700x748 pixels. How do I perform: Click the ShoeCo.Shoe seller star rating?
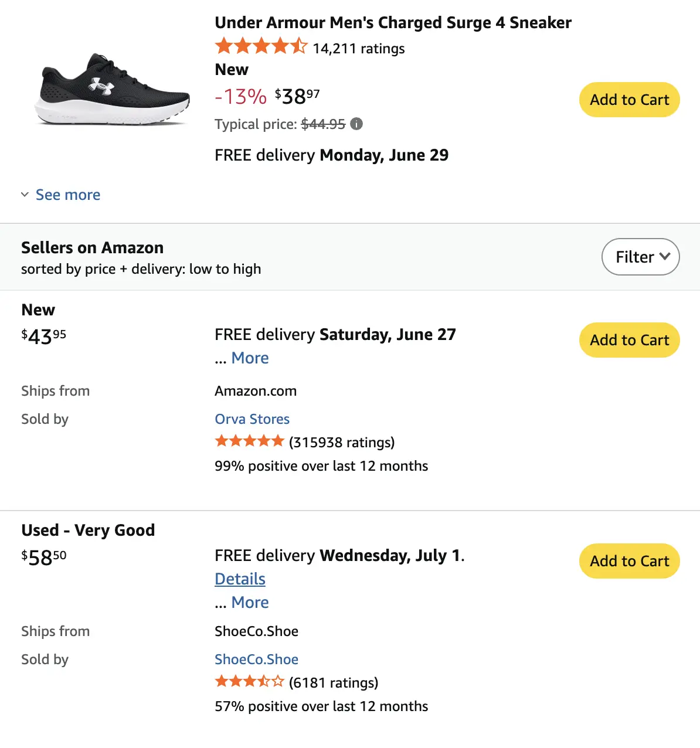pos(250,681)
